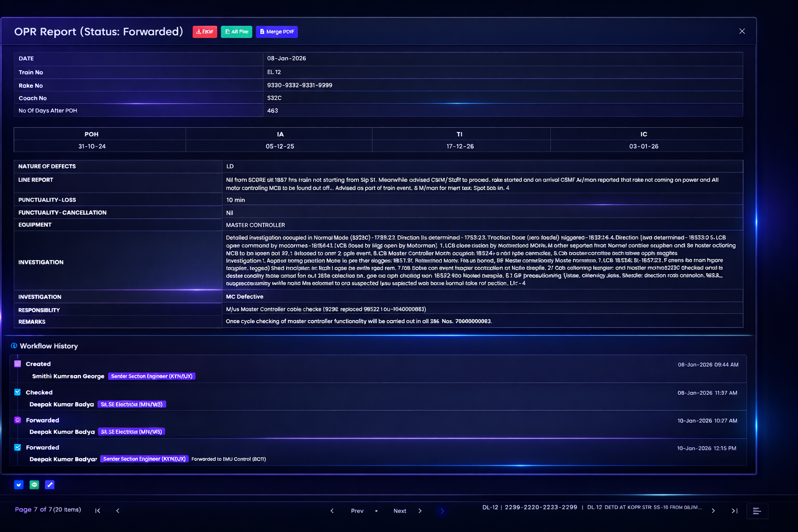The height and width of the screenshot is (532, 798).
Task: Click the green eye view icon
Action: click(34, 485)
